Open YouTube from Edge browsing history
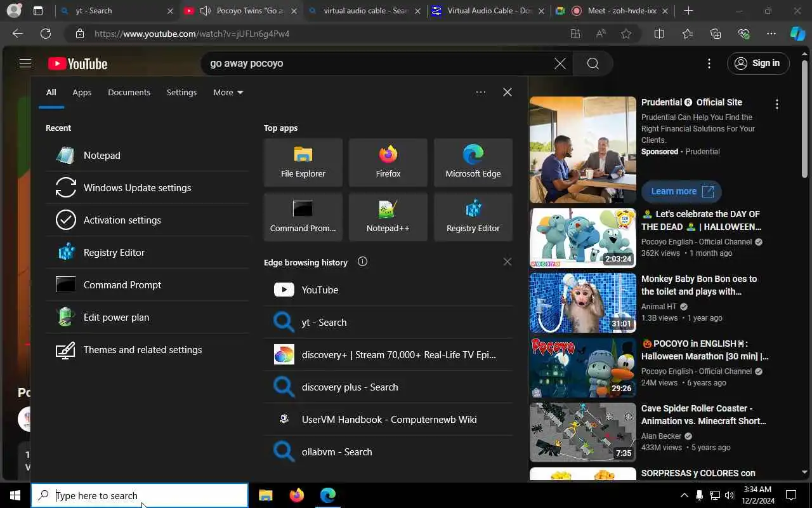 [x=388, y=290]
